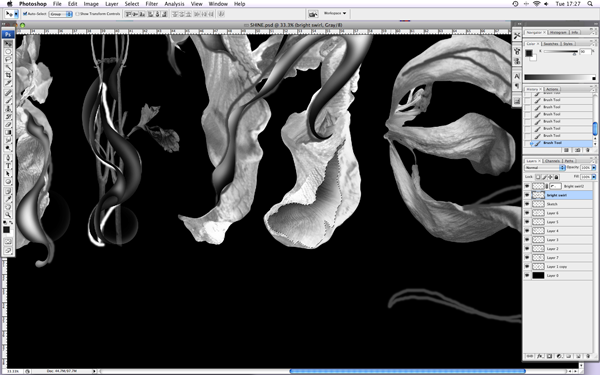This screenshot has height=375, width=600.
Task: Switch to the Histogram tab
Action: tap(558, 33)
